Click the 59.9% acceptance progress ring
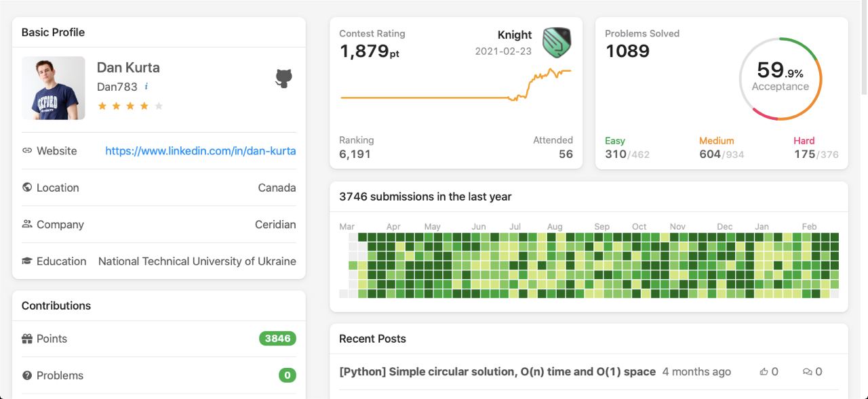 tap(780, 79)
